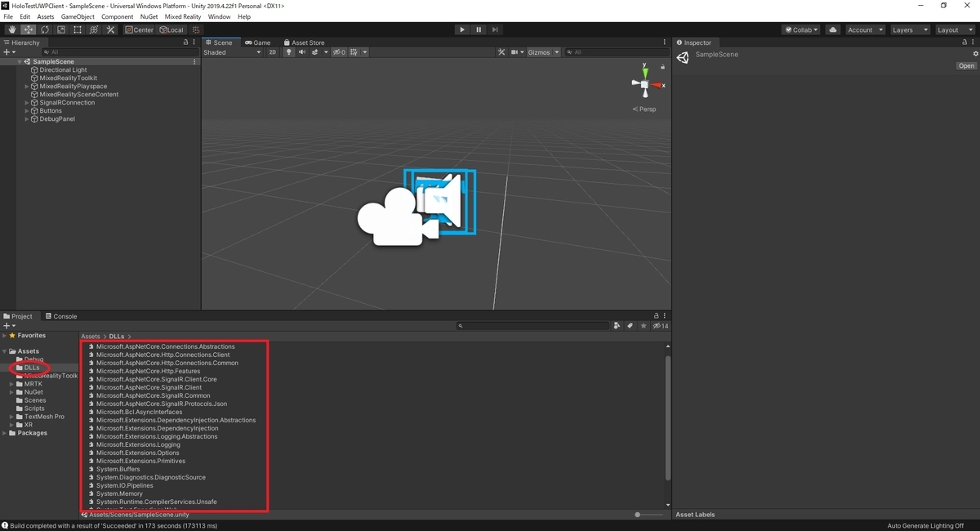
Task: Toggle scene lighting
Action: [x=289, y=52]
